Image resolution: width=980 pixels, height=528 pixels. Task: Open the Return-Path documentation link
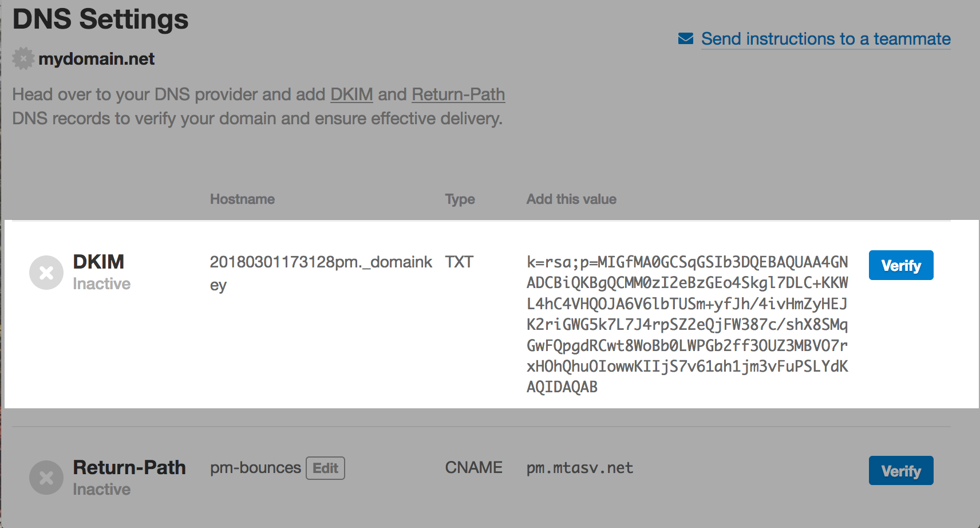click(457, 94)
